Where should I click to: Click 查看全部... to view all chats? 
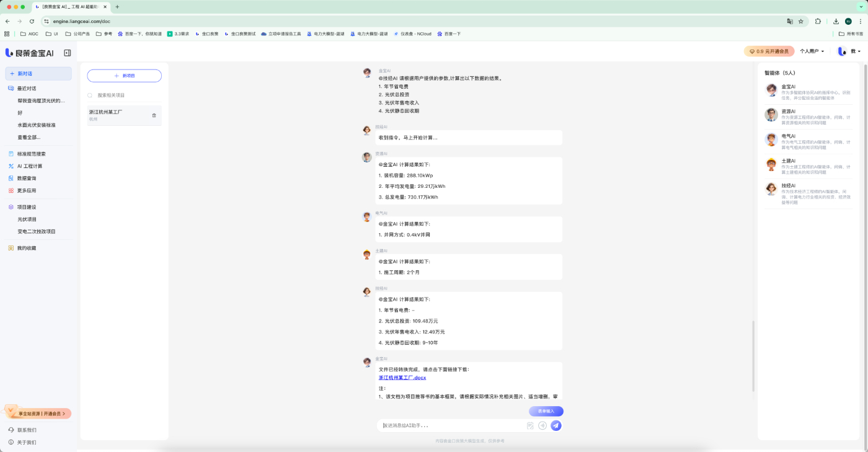[29, 137]
